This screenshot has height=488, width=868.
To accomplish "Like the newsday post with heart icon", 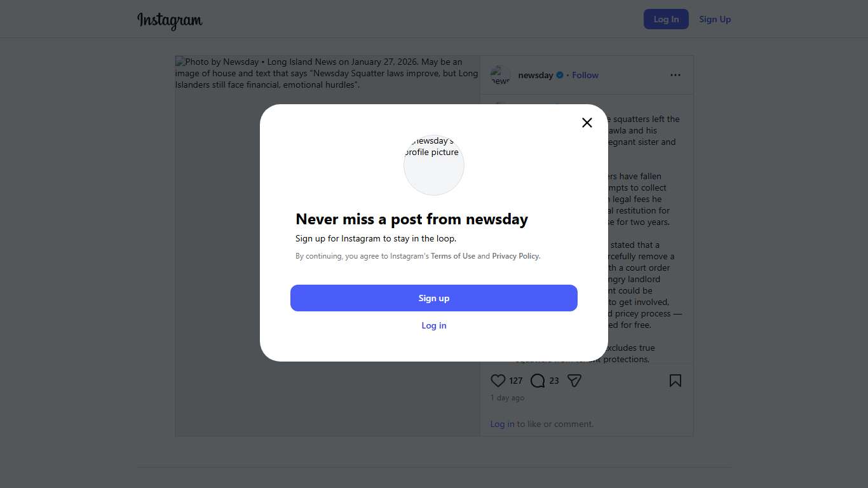I will coord(498,381).
